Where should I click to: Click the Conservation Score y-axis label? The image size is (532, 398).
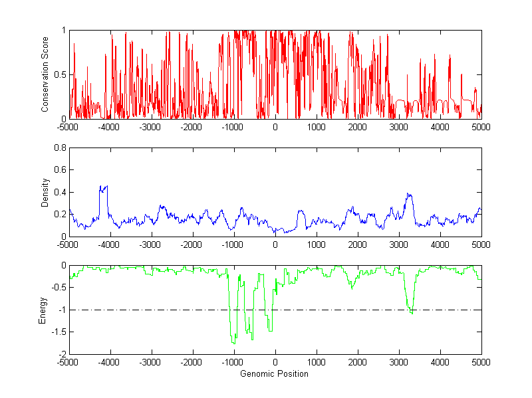pos(45,74)
